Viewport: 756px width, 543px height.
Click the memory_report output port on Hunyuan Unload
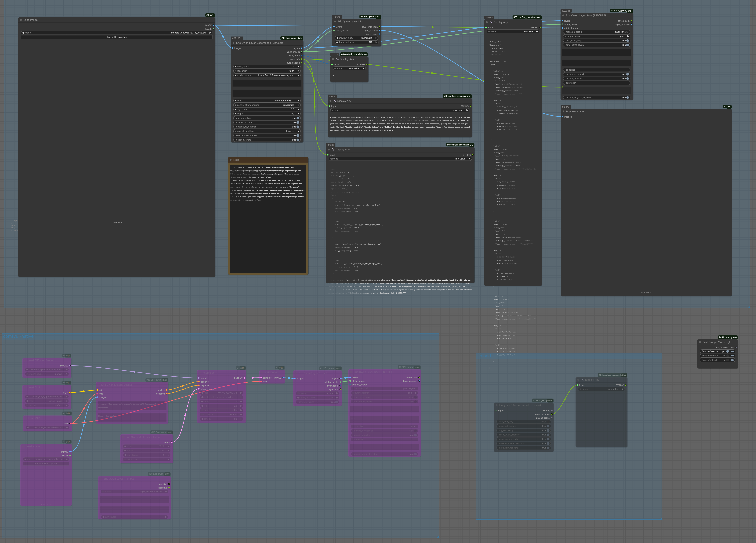pyautogui.click(x=552, y=414)
